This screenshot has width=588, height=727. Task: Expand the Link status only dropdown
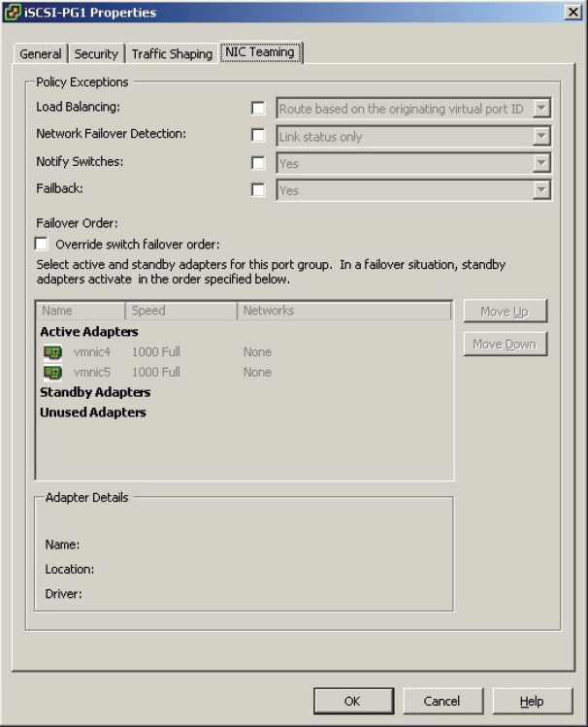point(541,137)
